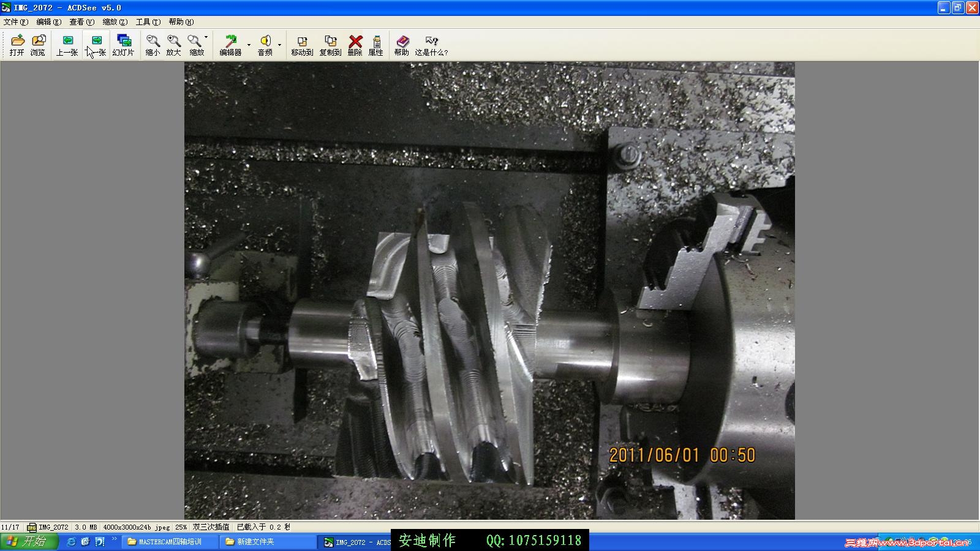Open the Help (帮助) menu
Viewport: 980px width, 551px height.
pyautogui.click(x=181, y=22)
